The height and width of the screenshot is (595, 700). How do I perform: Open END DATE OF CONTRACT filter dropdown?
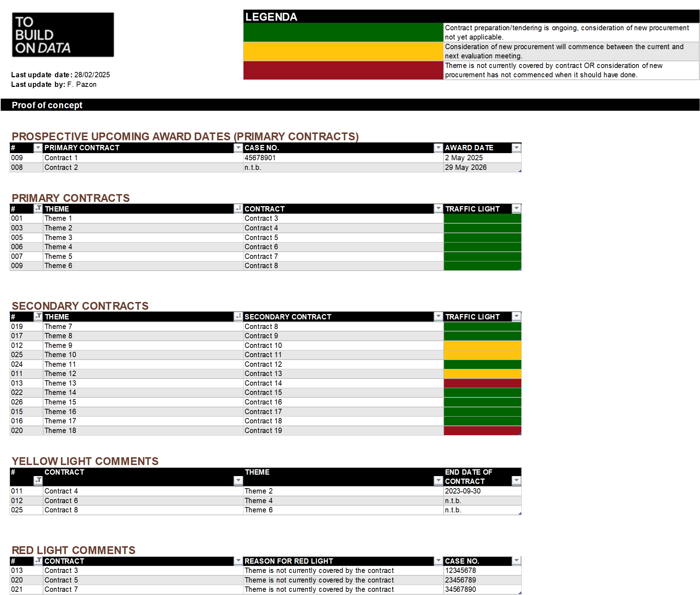point(516,481)
